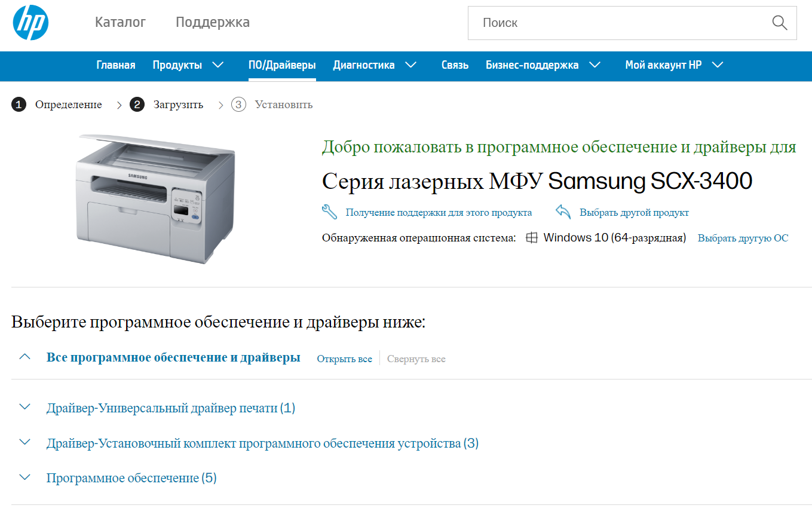Click the 'Установить' step label
This screenshot has width=812, height=508.
click(x=284, y=105)
